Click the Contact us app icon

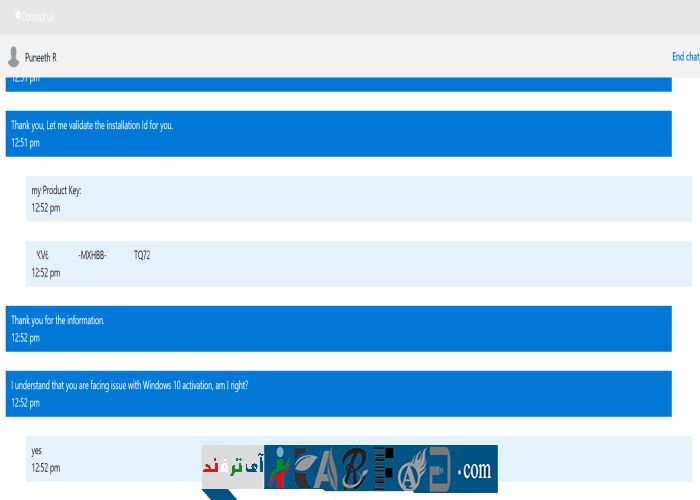pyautogui.click(x=17, y=14)
